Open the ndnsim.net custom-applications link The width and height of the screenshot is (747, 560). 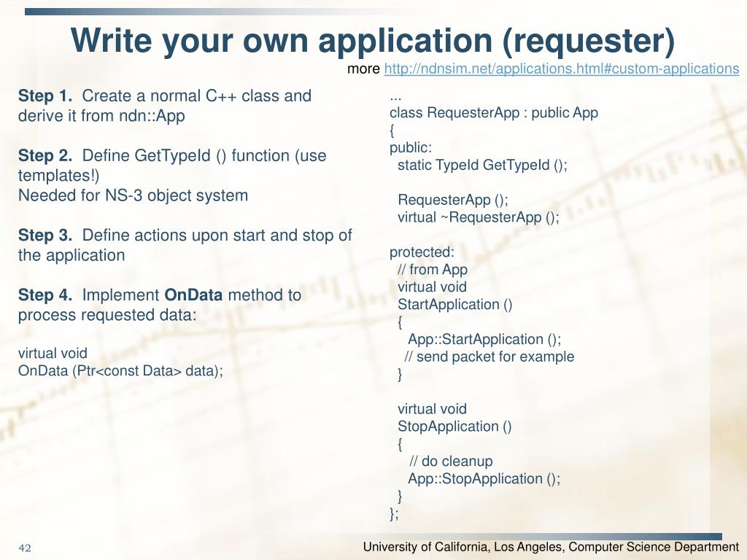pos(562,69)
